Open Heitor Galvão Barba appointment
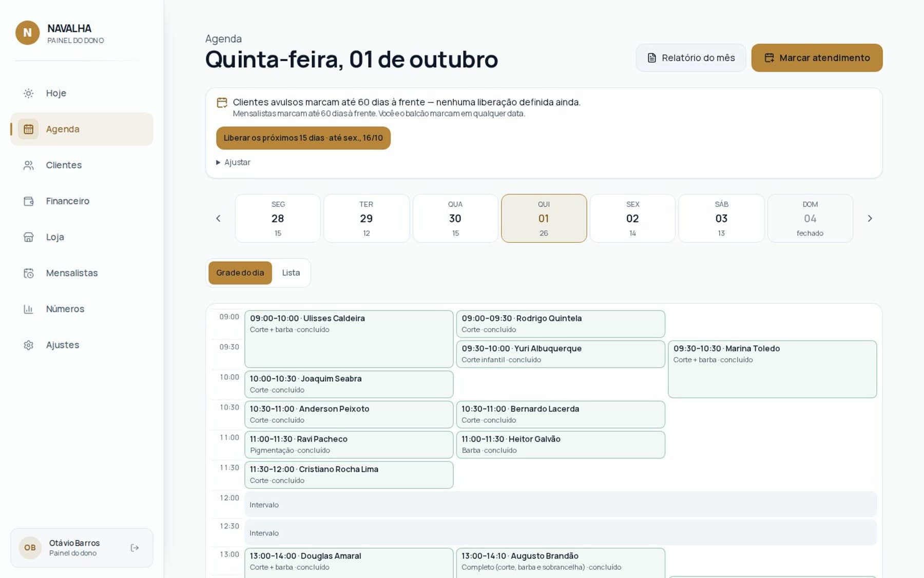 (561, 445)
